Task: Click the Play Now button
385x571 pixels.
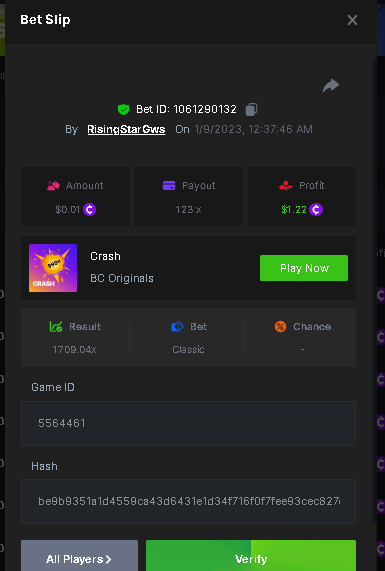Action: click(x=304, y=268)
